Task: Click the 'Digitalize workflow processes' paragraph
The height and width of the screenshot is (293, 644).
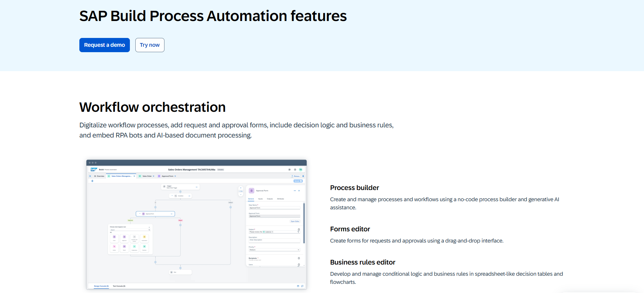Action: (x=236, y=130)
